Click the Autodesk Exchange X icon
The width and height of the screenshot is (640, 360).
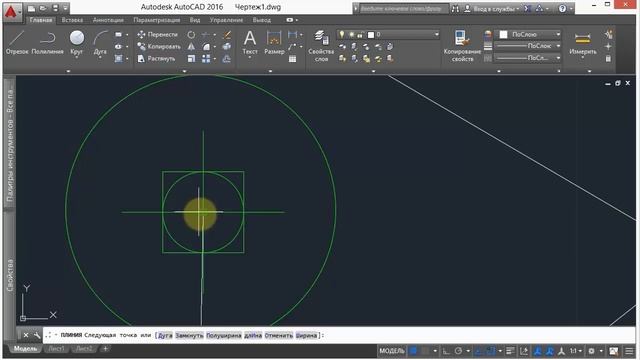[x=527, y=8]
